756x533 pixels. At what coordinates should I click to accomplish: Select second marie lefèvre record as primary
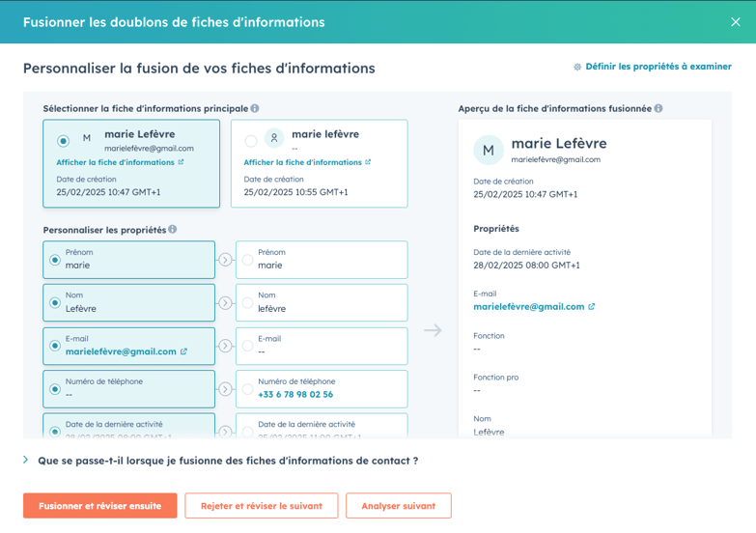[x=251, y=141]
